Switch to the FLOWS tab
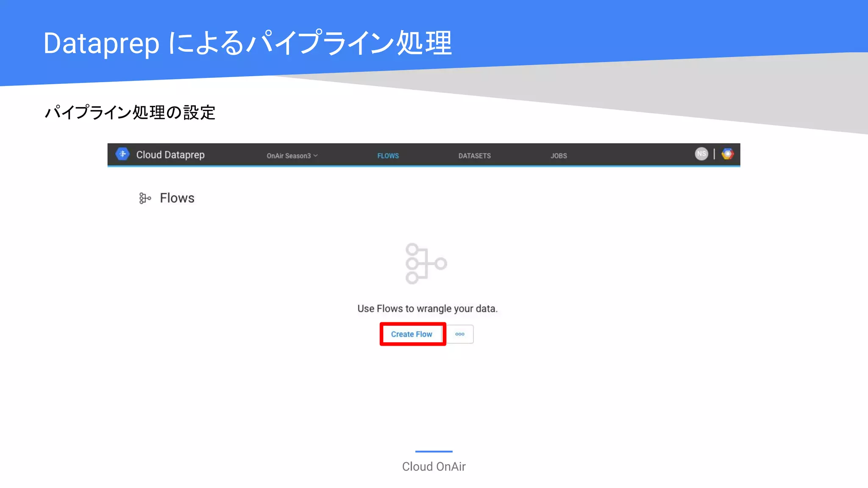Viewport: 868px width, 488px height. (388, 155)
